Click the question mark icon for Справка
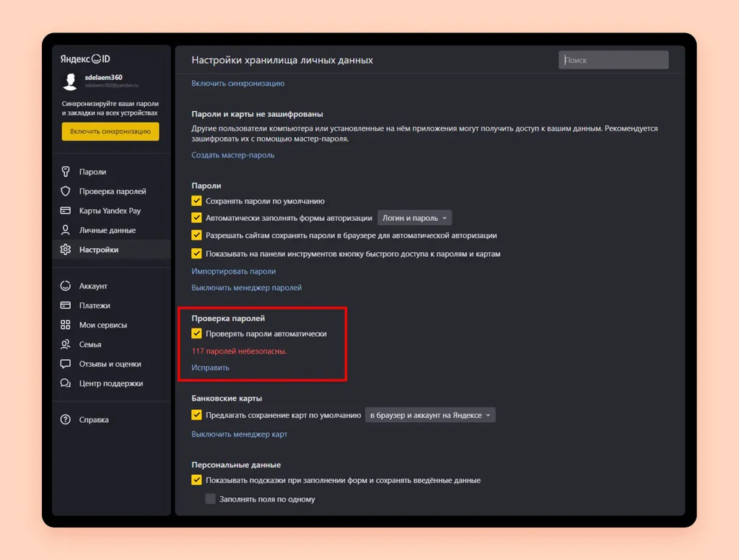 point(66,419)
